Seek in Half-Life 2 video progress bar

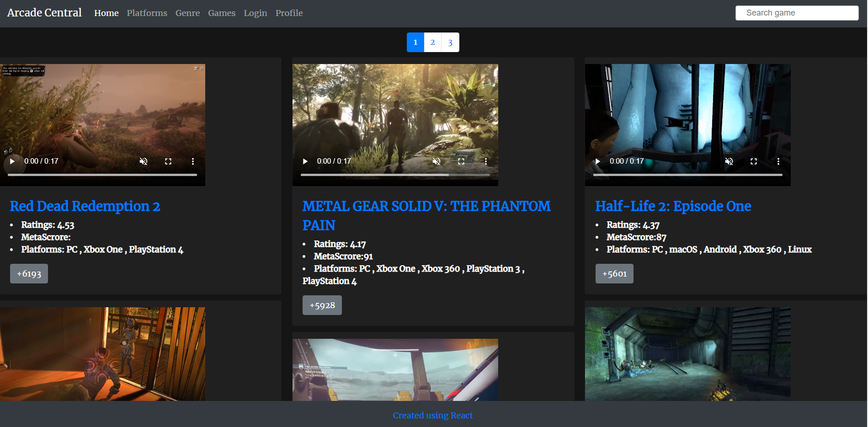click(x=688, y=175)
